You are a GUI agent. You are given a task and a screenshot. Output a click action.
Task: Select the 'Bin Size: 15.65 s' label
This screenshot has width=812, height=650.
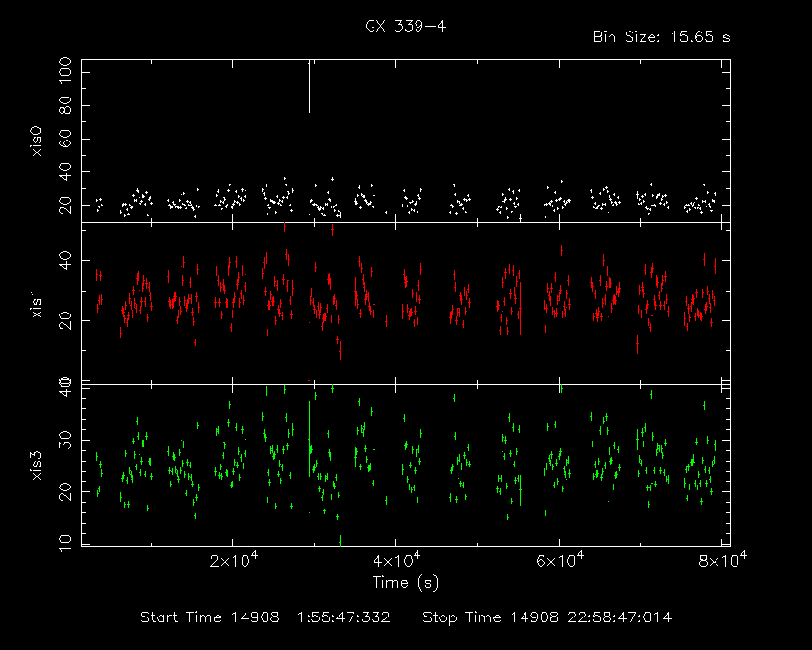tap(661, 37)
